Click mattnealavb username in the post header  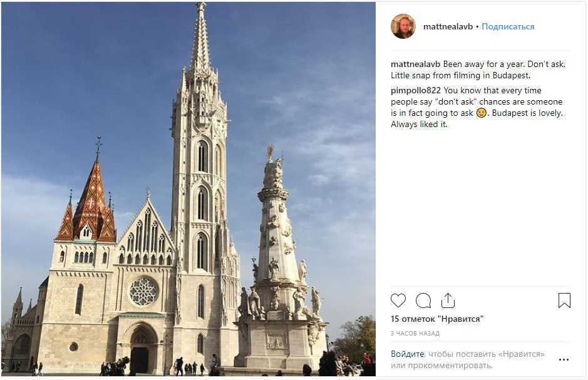447,27
